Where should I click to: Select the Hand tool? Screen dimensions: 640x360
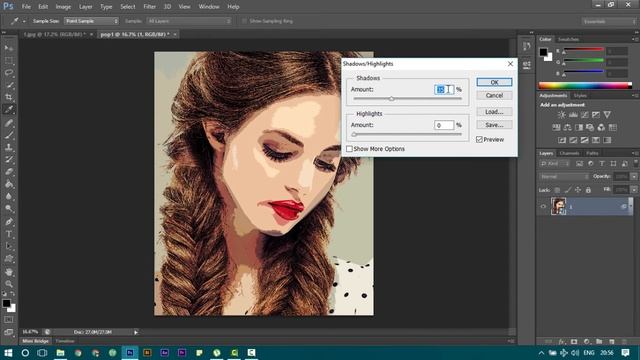coord(9,272)
